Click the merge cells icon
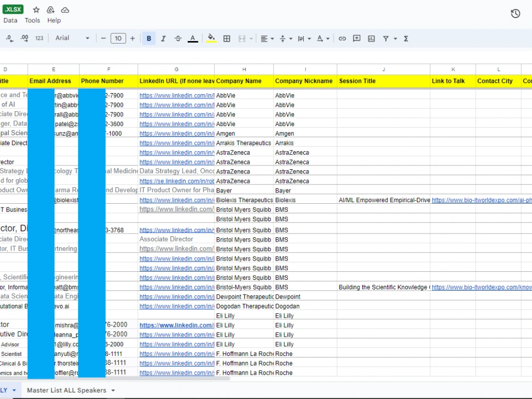The width and height of the screenshot is (532, 399). point(242,39)
